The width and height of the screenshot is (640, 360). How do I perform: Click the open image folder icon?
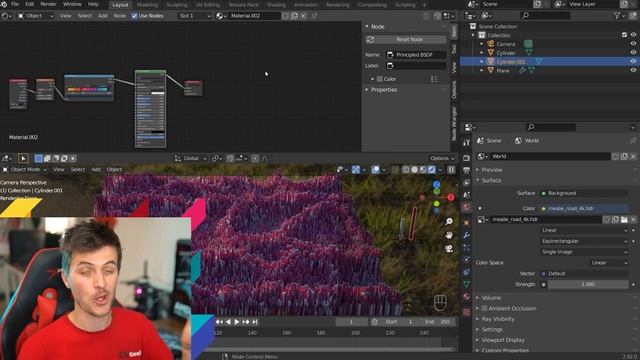pos(624,220)
